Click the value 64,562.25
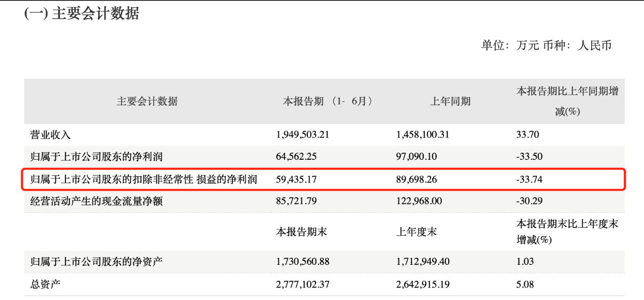Screen dimensions: 644x300 click(296, 156)
